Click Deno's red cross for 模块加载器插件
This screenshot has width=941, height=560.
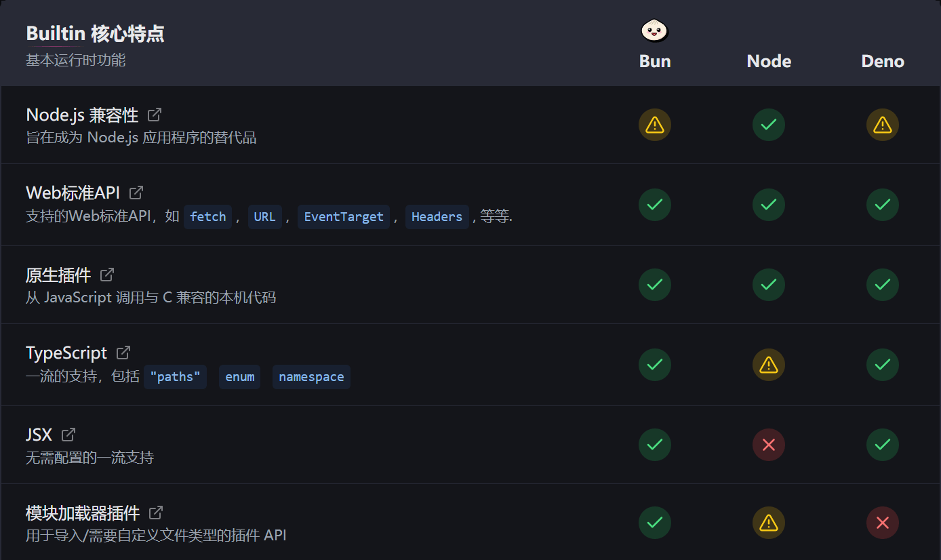pos(882,523)
